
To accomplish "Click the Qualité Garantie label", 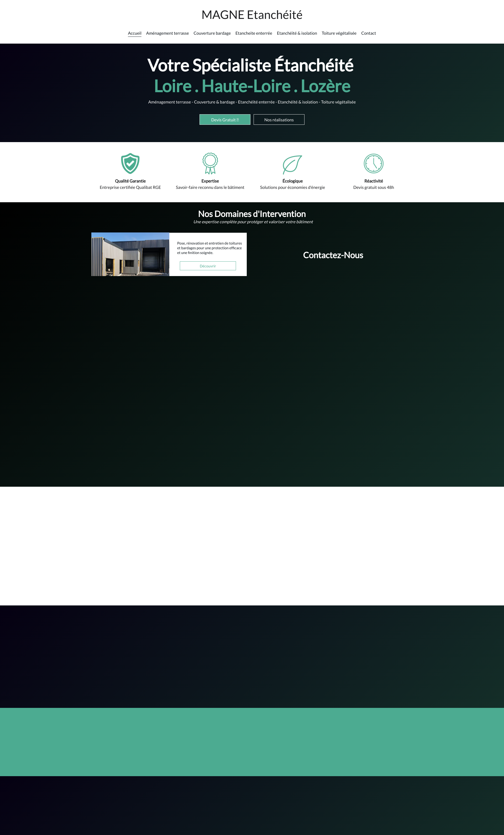I will [130, 181].
